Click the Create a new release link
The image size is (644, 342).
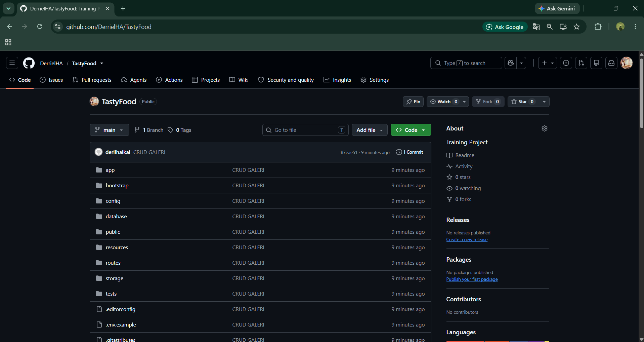(x=467, y=240)
